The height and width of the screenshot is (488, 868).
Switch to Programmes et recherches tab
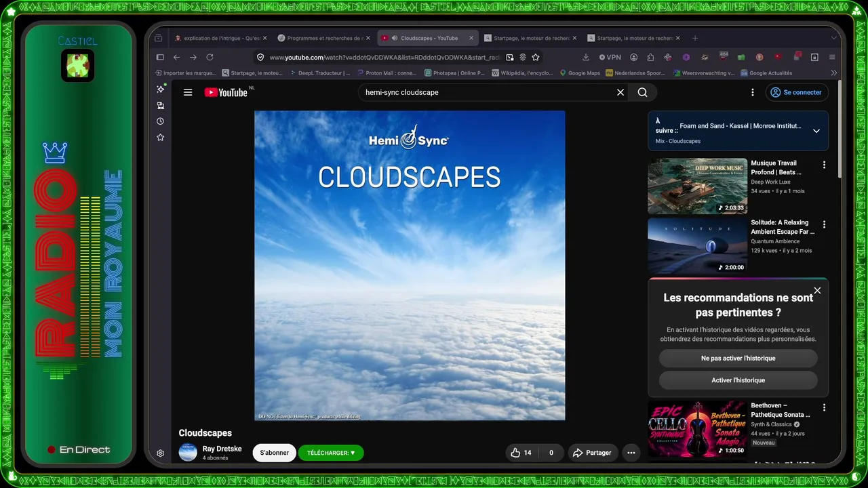point(324,38)
